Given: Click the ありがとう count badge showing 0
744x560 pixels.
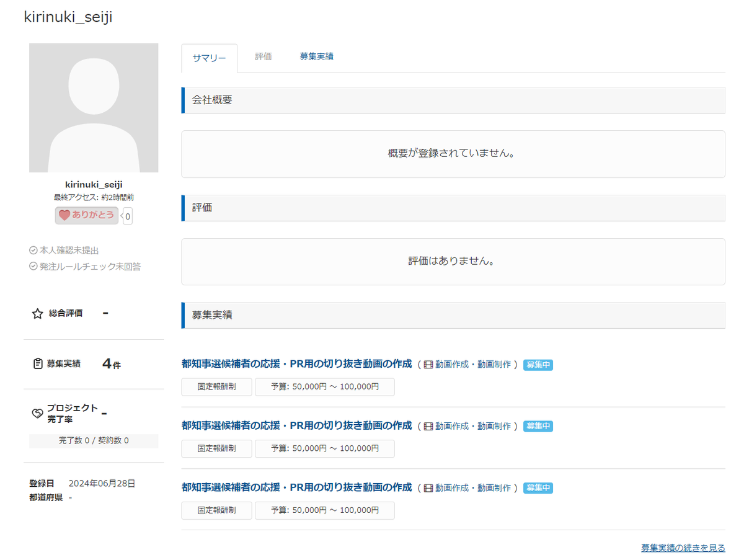Looking at the screenshot, I should [x=128, y=216].
